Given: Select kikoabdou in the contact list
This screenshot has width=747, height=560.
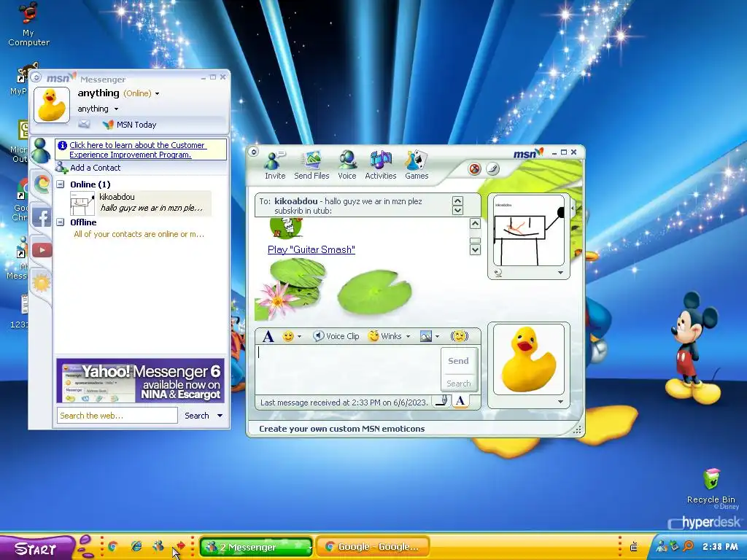Looking at the screenshot, I should [x=141, y=203].
